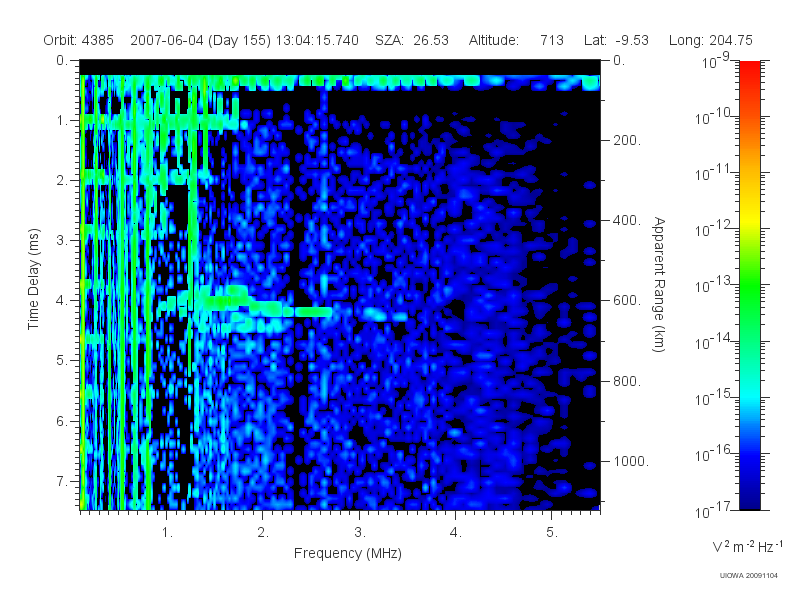Click the 'Long: 204.75' value
The image size is (800, 600).
711,40
